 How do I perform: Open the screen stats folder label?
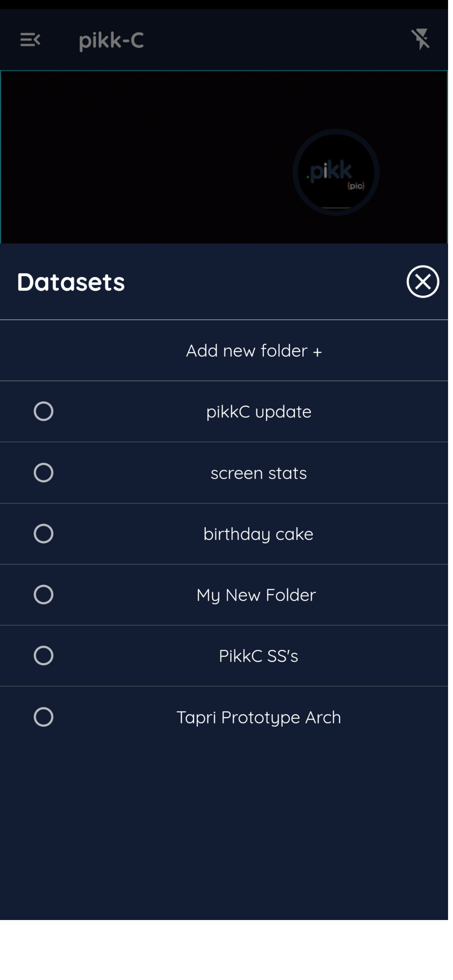coord(262,478)
